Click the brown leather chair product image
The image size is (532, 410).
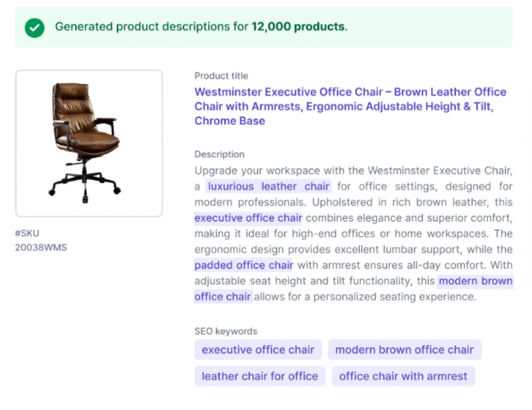click(x=89, y=143)
